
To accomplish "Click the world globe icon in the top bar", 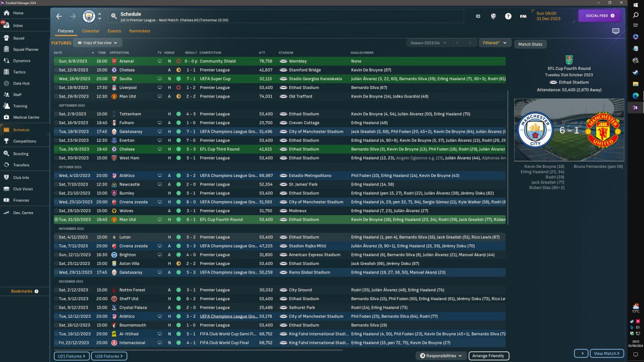I will click(x=494, y=16).
